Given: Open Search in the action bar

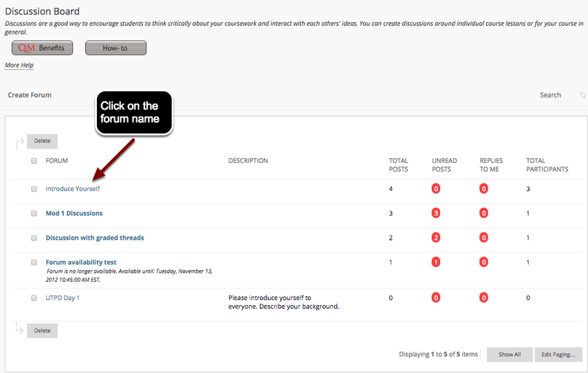Looking at the screenshot, I should pyautogui.click(x=550, y=95).
